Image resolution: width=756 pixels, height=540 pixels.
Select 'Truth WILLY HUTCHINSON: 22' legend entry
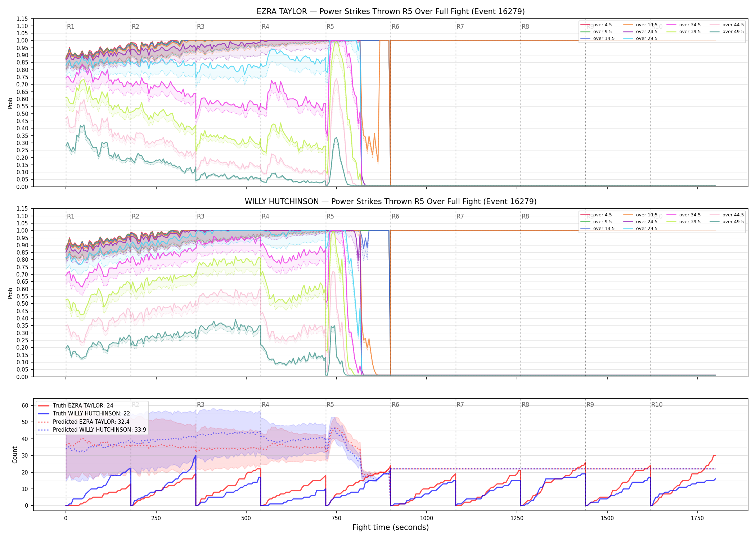point(84,414)
